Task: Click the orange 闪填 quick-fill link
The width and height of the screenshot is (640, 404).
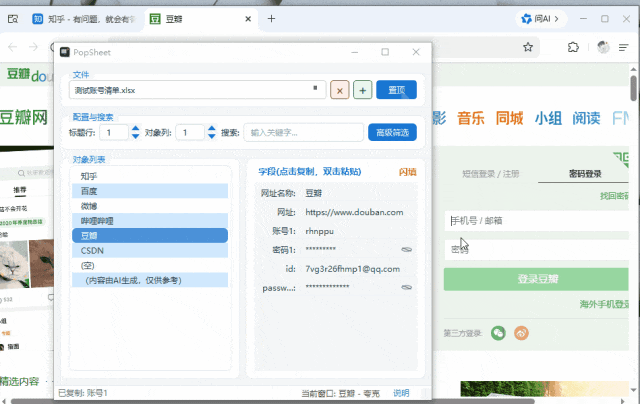Action: pos(407,172)
